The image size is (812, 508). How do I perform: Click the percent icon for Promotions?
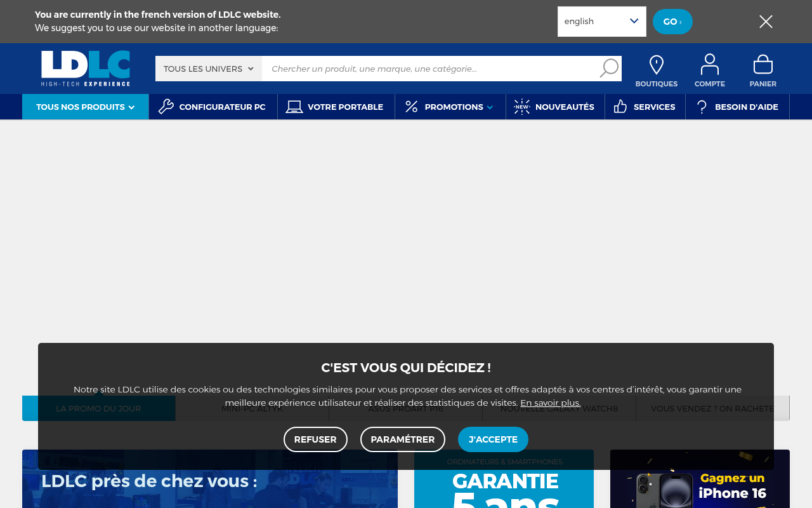pyautogui.click(x=412, y=107)
